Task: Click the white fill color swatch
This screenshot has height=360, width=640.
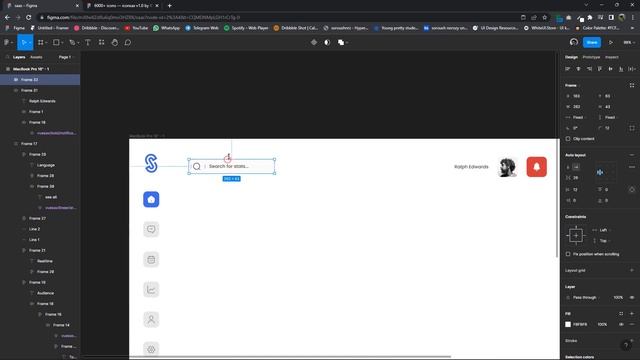Action: click(568, 324)
